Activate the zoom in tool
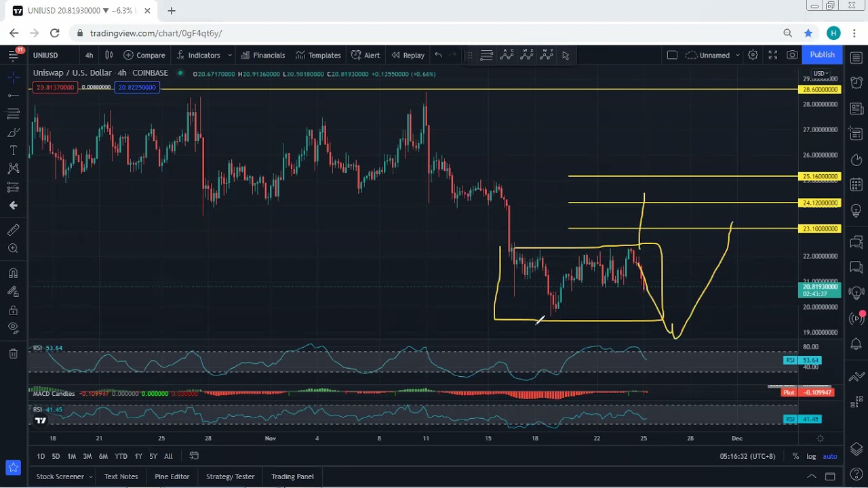The image size is (868, 488). tap(13, 249)
